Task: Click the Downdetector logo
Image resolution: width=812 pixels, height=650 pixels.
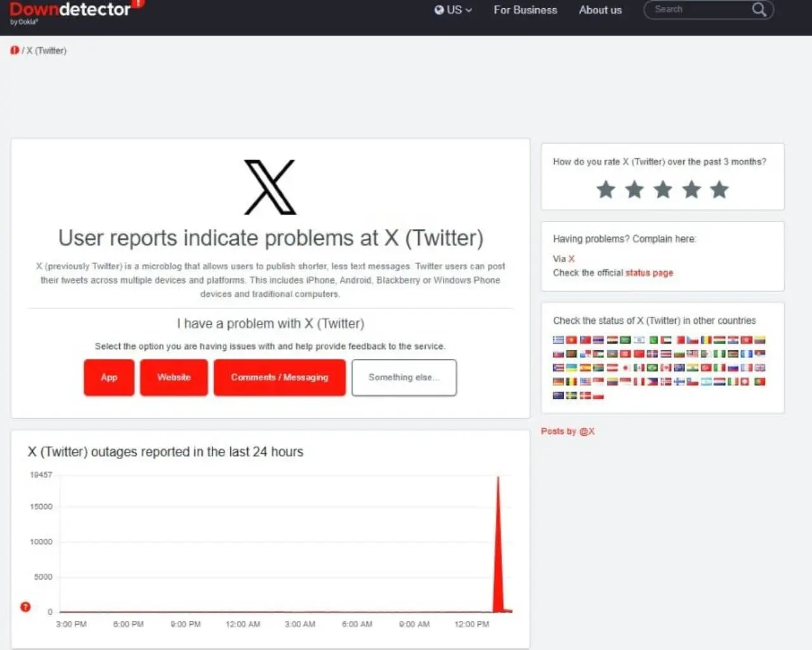Action: click(x=76, y=11)
